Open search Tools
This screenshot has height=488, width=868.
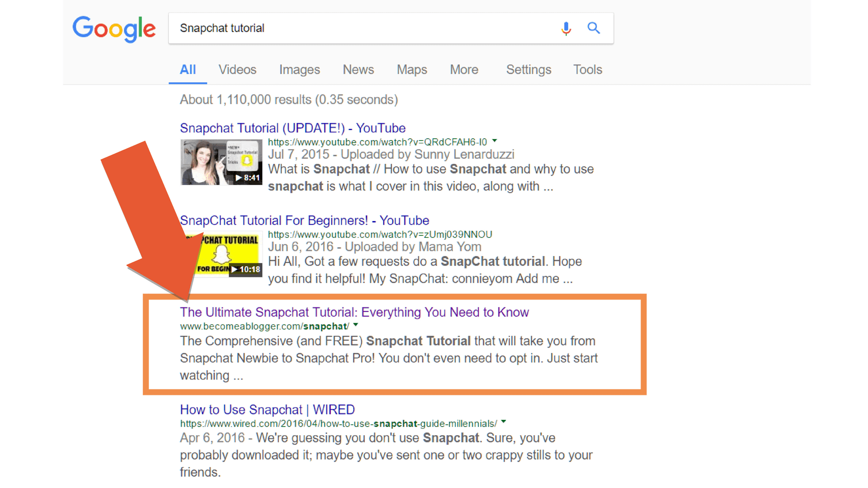(x=588, y=70)
